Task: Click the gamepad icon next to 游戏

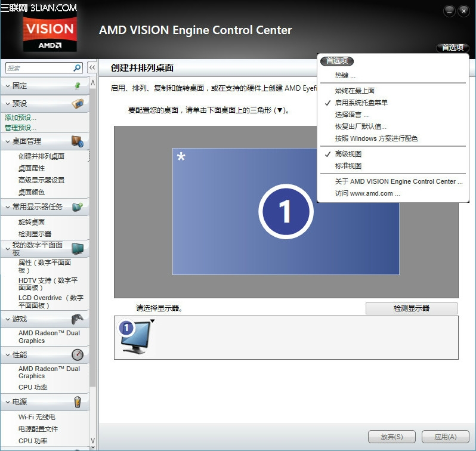Action: pos(78,319)
